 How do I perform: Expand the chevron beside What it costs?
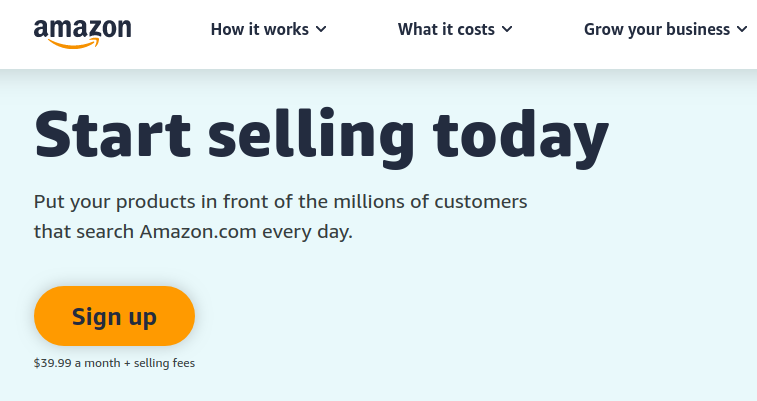tap(507, 29)
